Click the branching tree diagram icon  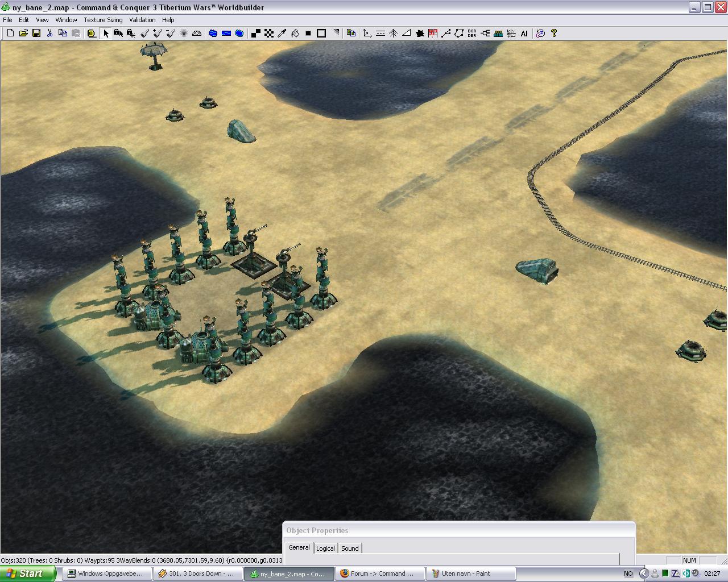485,34
